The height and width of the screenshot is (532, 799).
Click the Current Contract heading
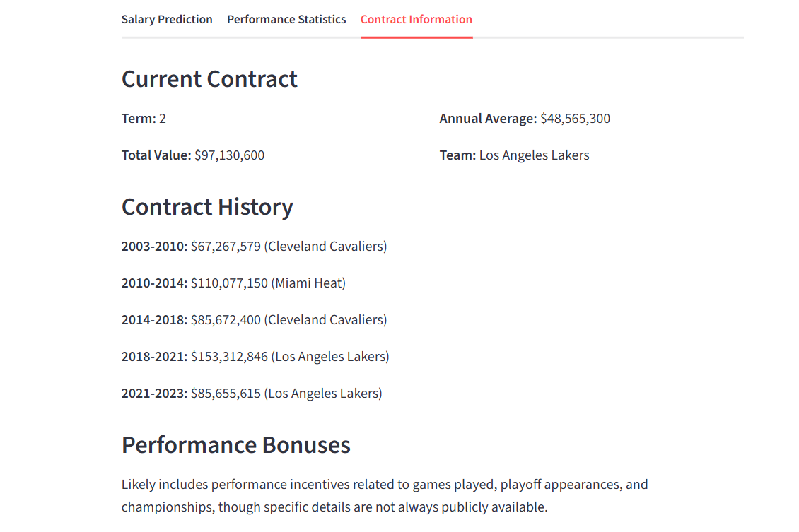pyautogui.click(x=209, y=79)
